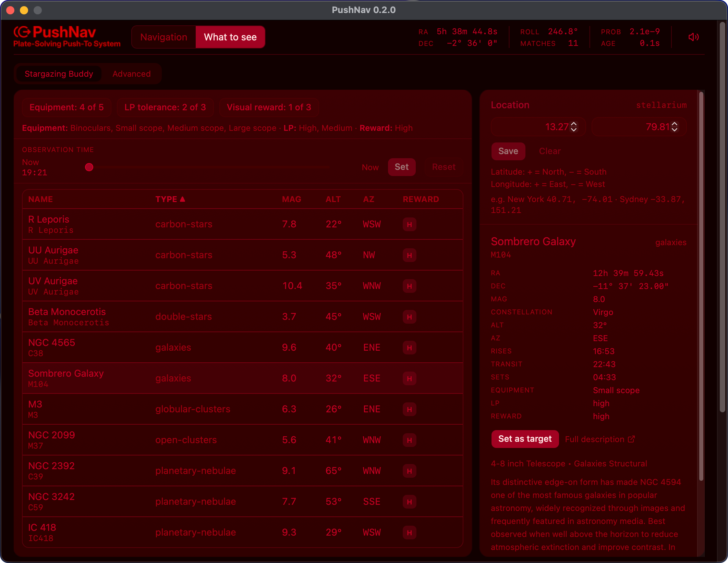
Task: Sort the table by ALT column
Action: click(333, 199)
